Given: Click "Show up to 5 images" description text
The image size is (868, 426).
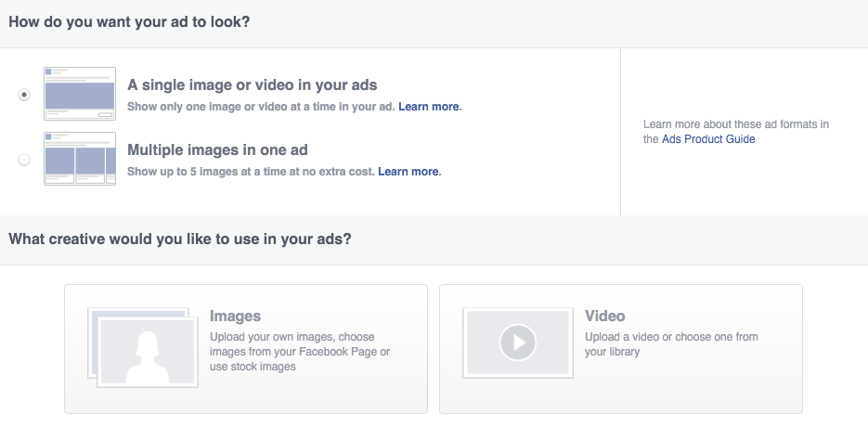Looking at the screenshot, I should click(x=251, y=172).
